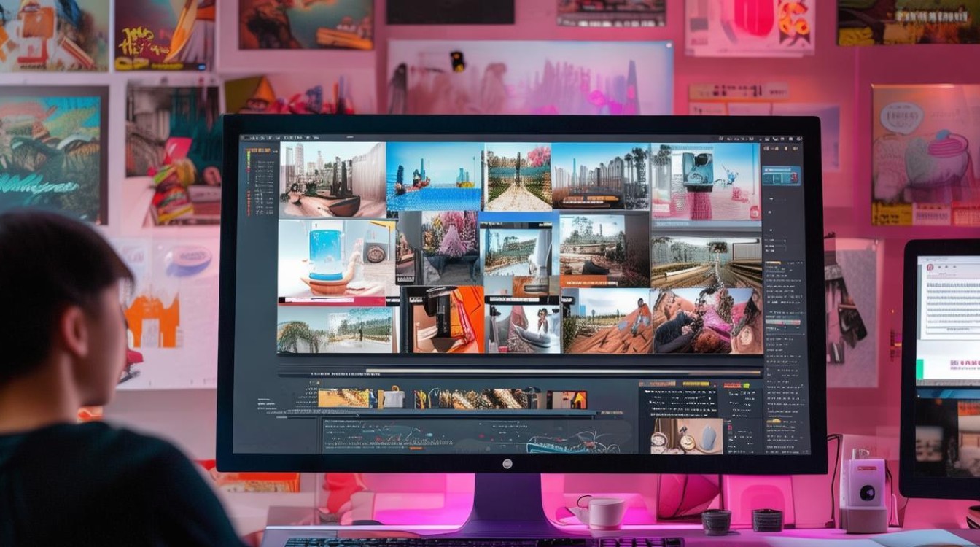Pick the pink flowering tree thumbnail
The width and height of the screenshot is (980, 547).
(437, 248)
